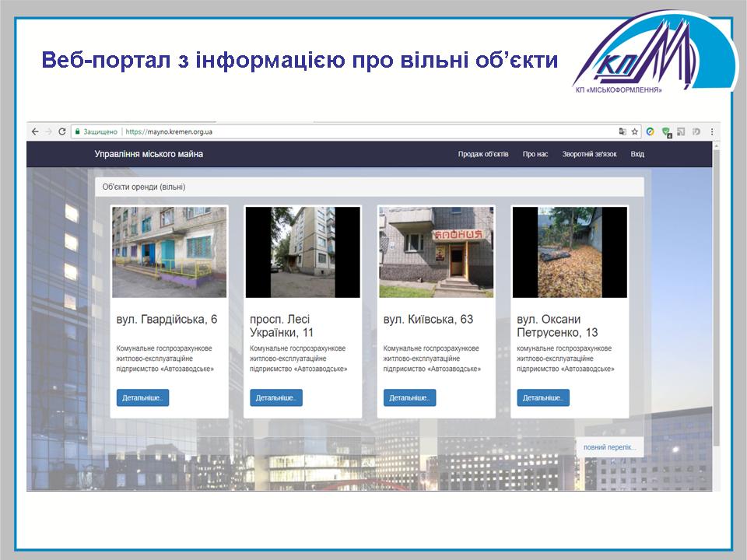The height and width of the screenshot is (560, 747).
Task: Open the повний перелік full list link
Action: coord(609,447)
